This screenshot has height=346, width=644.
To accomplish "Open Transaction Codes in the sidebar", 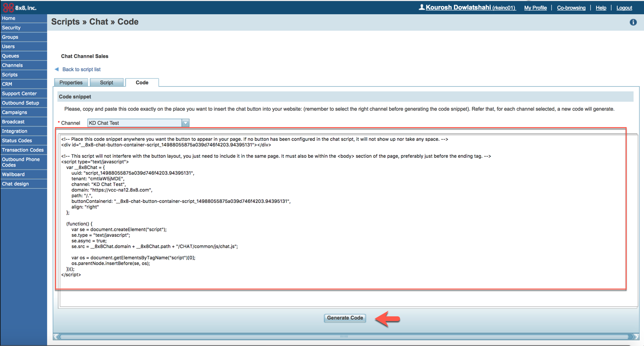I will 24,150.
